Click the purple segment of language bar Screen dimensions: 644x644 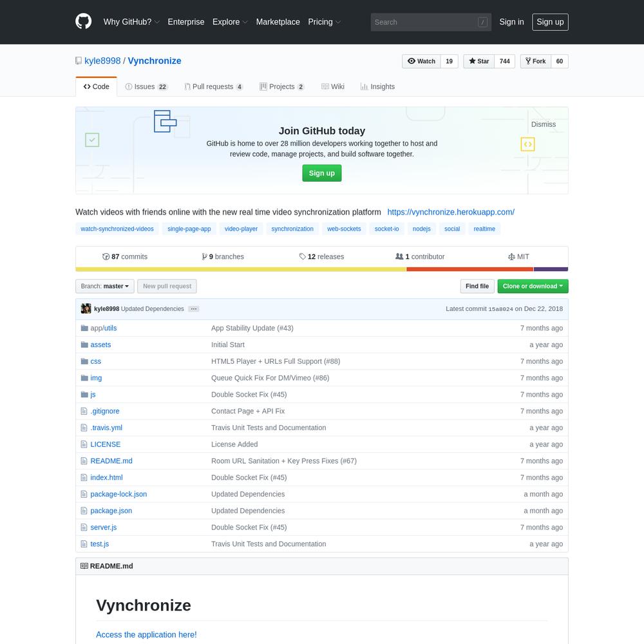(x=551, y=269)
